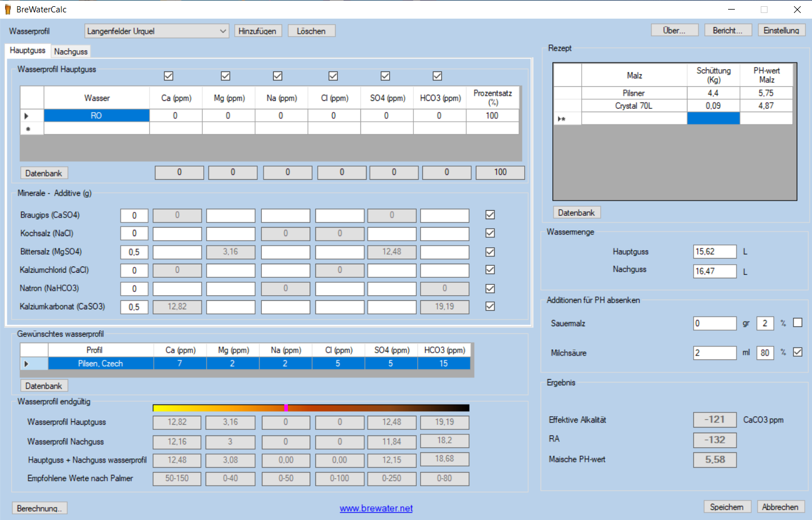Click the new row marker in malt table
Screen dimensions: 812x520
[x=561, y=119]
